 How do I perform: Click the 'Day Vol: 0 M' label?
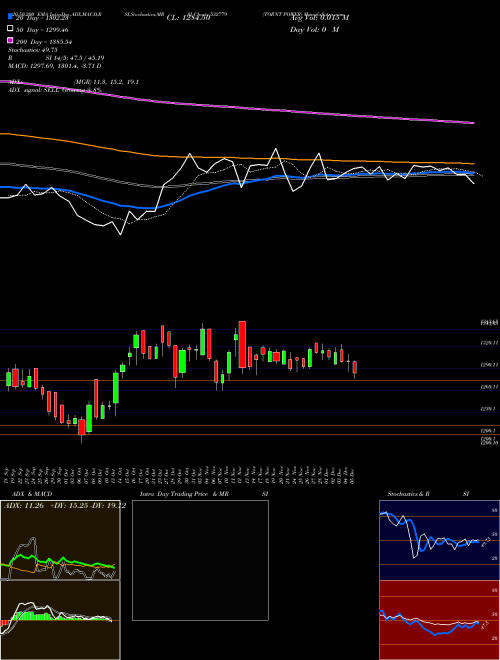pyautogui.click(x=314, y=29)
